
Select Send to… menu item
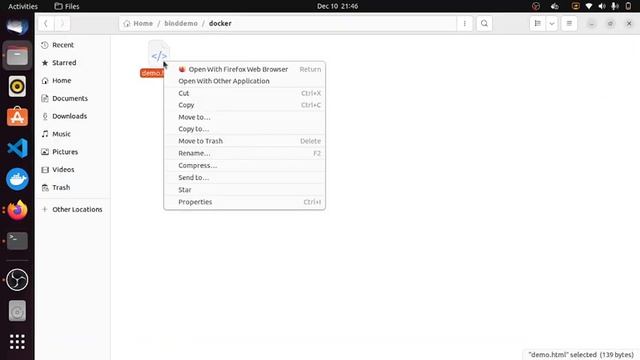[244, 178]
